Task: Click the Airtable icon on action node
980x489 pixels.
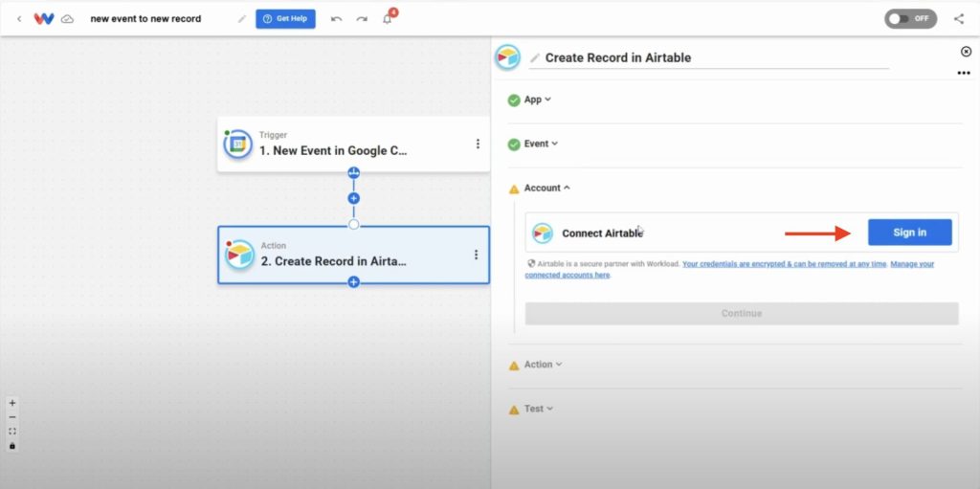Action: coord(239,255)
